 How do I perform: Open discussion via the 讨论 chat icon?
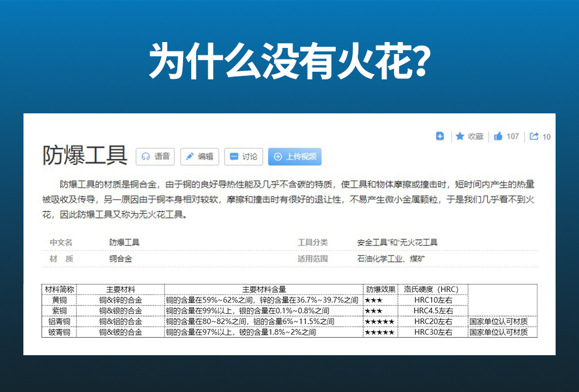(x=234, y=157)
